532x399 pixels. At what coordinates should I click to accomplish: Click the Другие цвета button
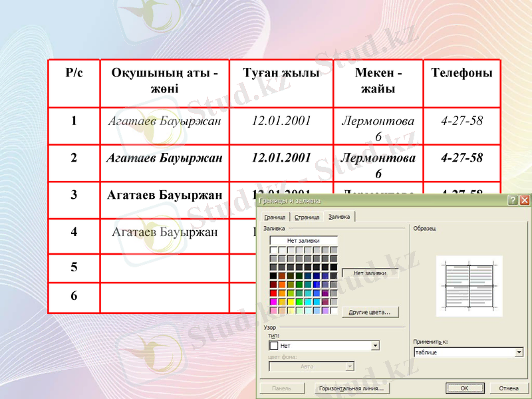pos(370,312)
